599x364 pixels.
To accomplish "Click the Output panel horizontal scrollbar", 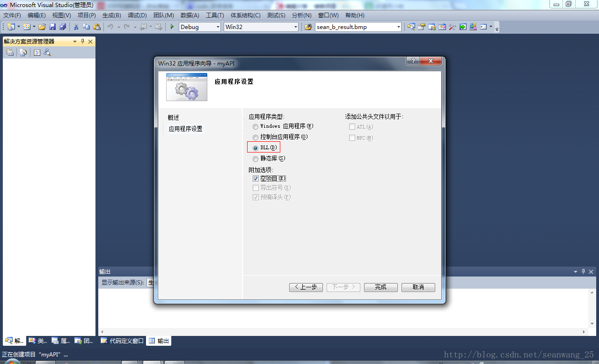I will pyautogui.click(x=343, y=331).
